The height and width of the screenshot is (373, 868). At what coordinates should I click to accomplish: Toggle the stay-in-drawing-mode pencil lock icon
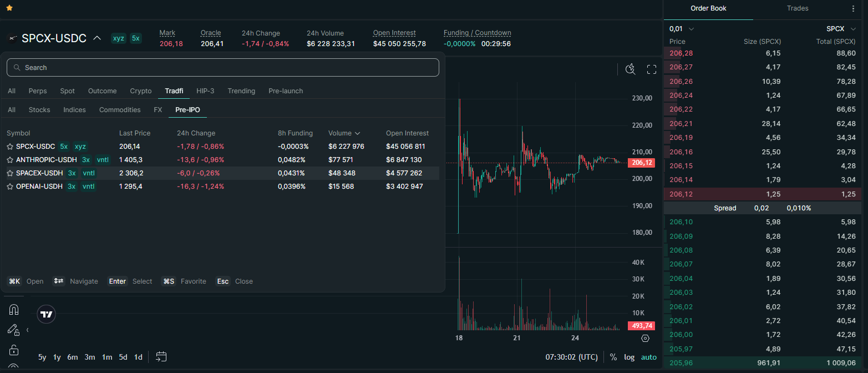[x=13, y=330]
